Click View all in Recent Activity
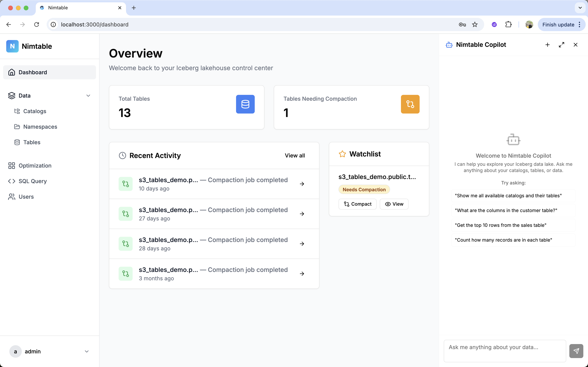Screen dimensions: 588x367 (x=294, y=155)
